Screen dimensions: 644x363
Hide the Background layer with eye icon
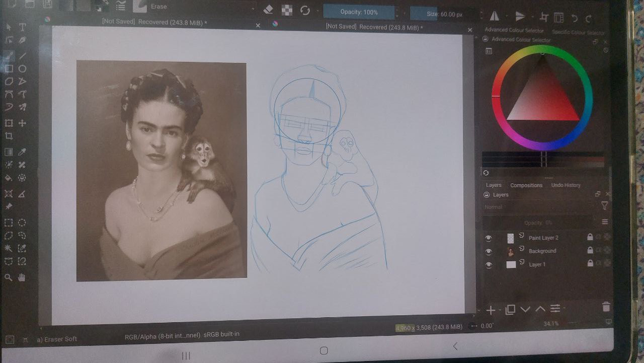point(488,251)
